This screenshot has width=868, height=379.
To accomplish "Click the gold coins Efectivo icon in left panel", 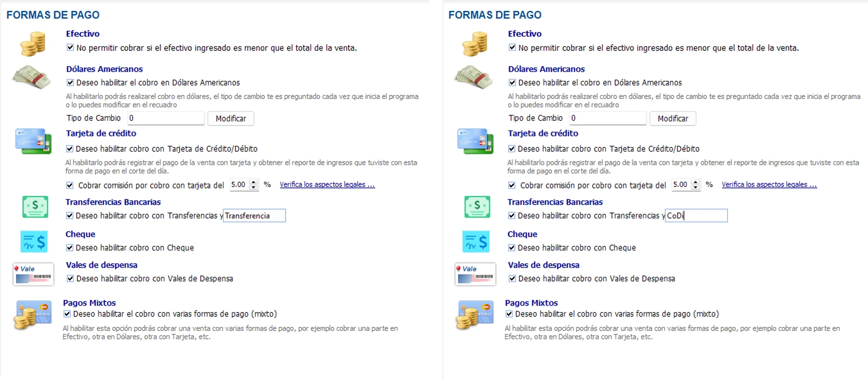I will [33, 44].
